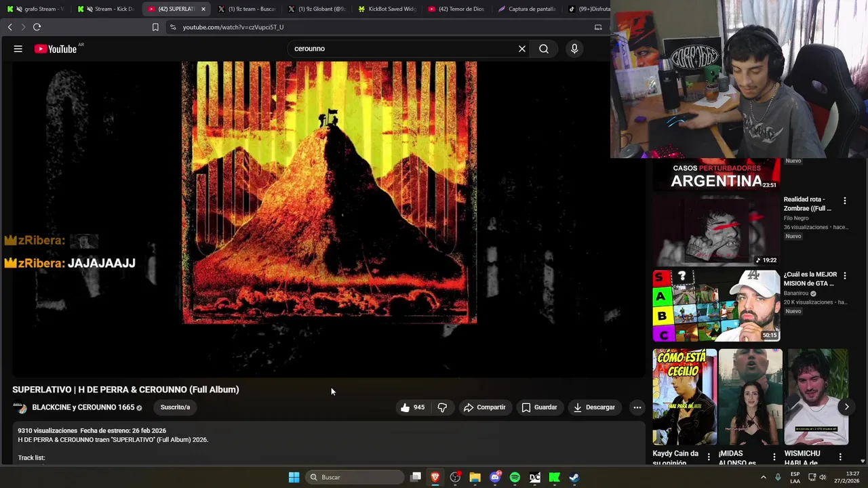The image size is (868, 488).
Task: Close the SUPERLATIVO tab
Action: tap(203, 9)
